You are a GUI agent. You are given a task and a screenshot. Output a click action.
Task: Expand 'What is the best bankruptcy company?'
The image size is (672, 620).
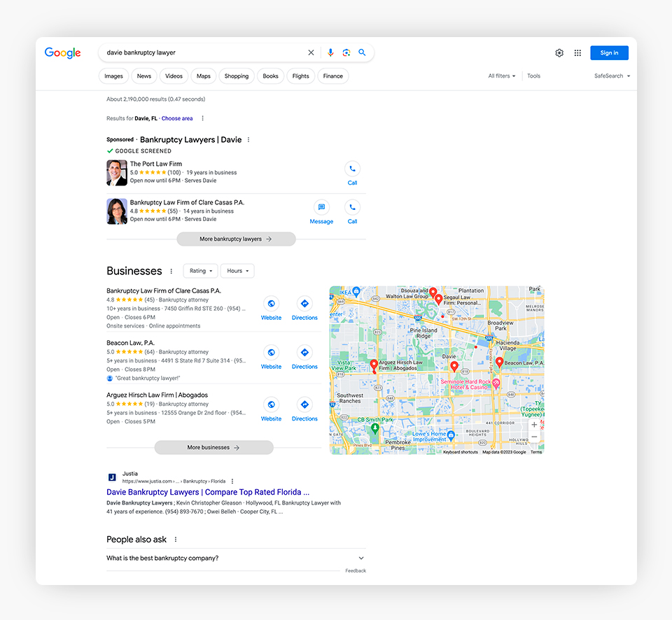tap(361, 558)
